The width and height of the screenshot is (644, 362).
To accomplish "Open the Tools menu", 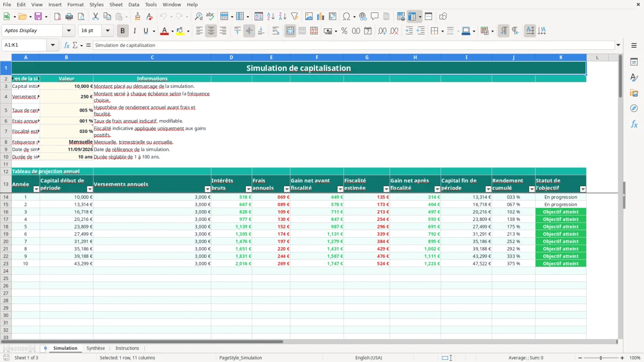I will pos(151,4).
